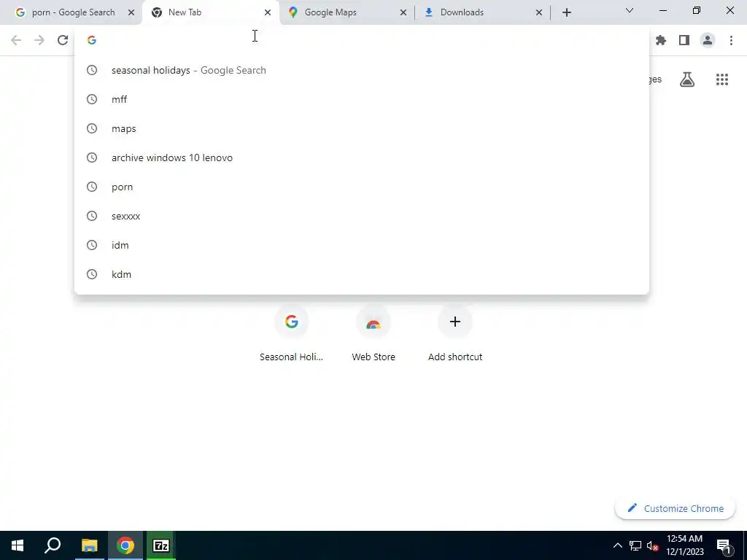Open the tab search chevron
Viewport: 747px width, 560px height.
pos(630,10)
